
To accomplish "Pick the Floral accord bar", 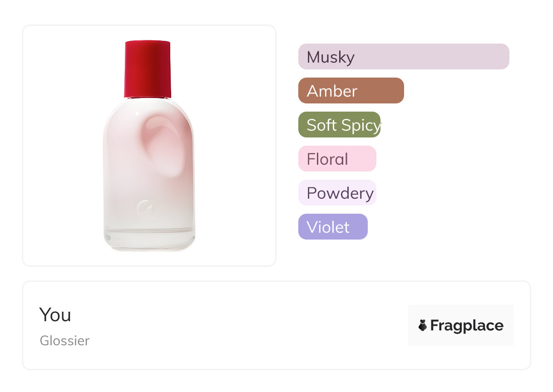I will (337, 159).
